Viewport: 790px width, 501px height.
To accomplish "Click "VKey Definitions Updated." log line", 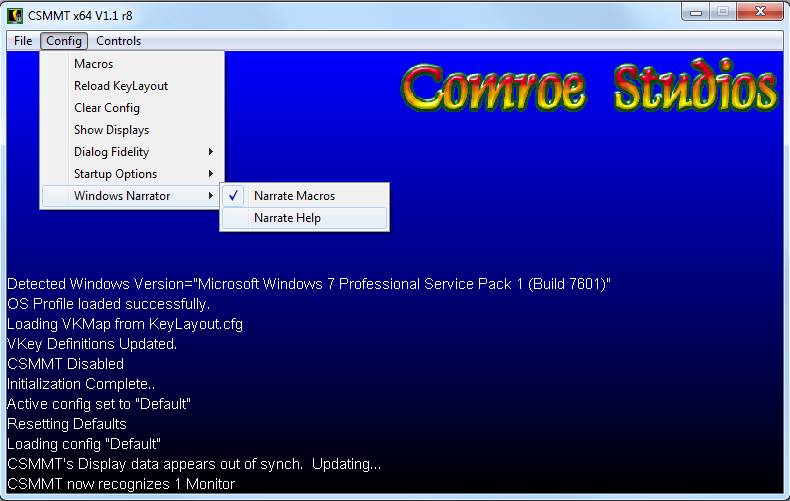I will (x=92, y=344).
